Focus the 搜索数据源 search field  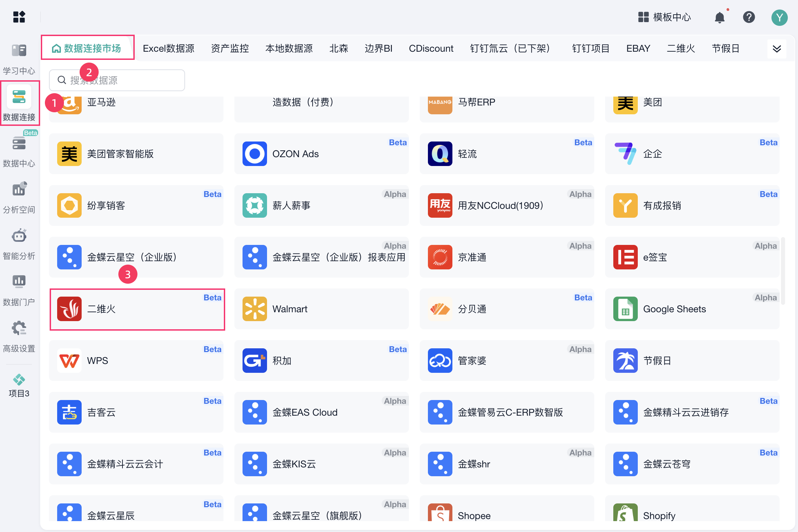[x=117, y=80]
